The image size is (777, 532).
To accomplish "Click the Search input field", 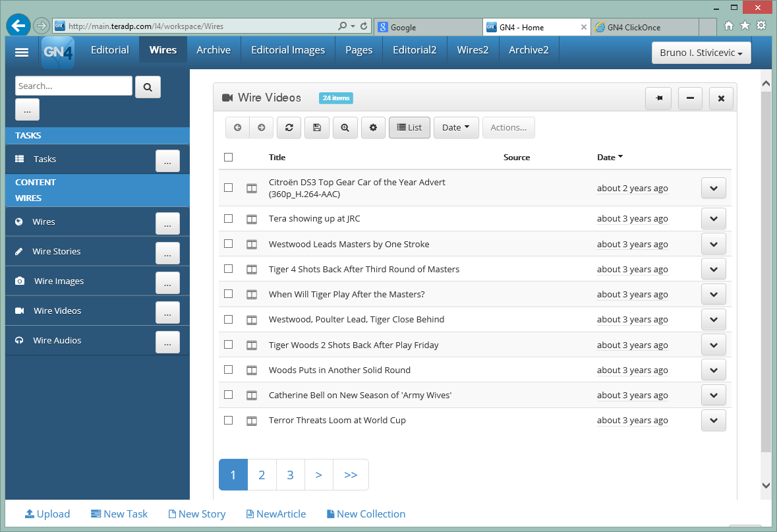I will (74, 86).
